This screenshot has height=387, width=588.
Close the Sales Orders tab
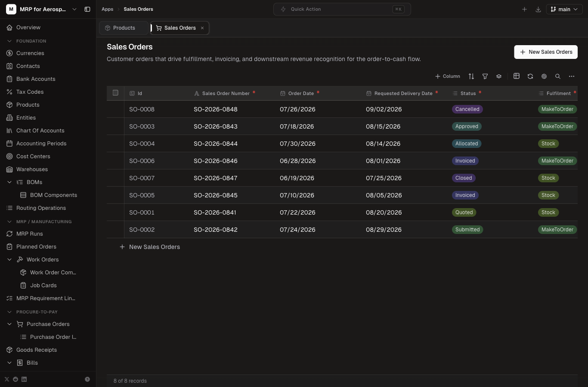coord(202,28)
